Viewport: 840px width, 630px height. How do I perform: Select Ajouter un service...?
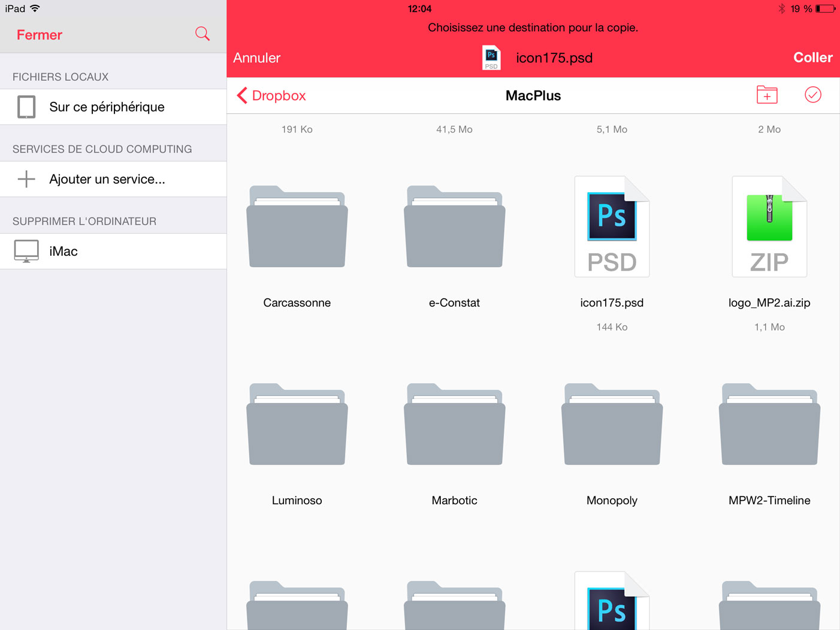113,179
